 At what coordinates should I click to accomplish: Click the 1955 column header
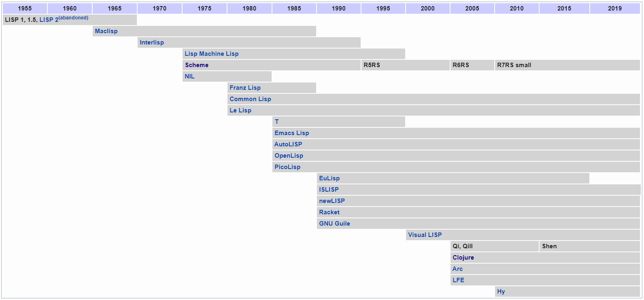25,8
